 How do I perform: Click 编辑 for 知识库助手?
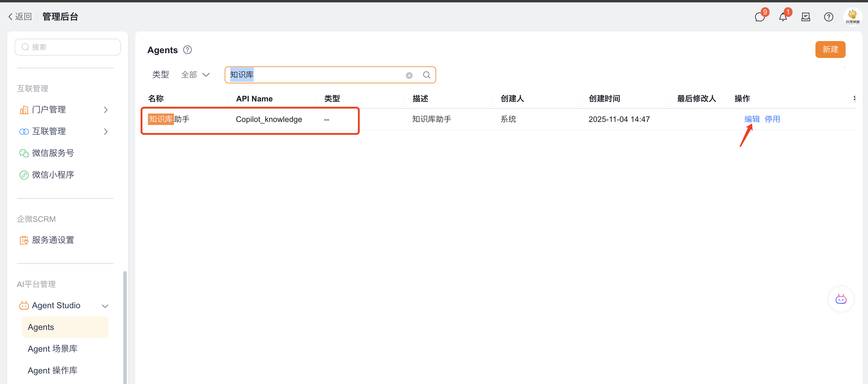752,119
